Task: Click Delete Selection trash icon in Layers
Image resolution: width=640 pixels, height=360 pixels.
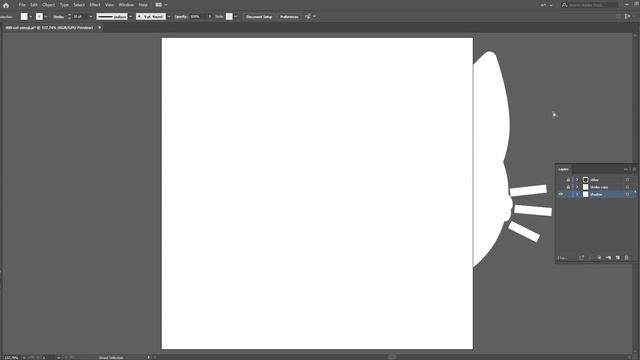Action: [x=627, y=258]
